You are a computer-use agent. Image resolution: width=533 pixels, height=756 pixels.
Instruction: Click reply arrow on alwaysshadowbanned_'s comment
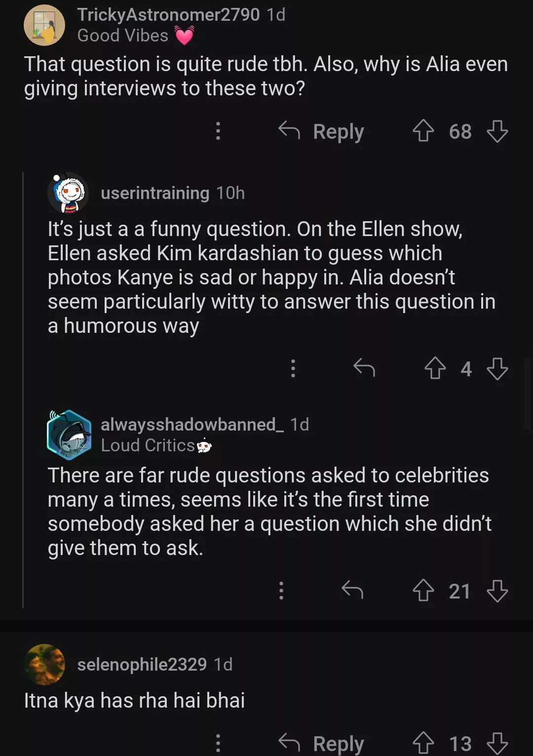(352, 590)
